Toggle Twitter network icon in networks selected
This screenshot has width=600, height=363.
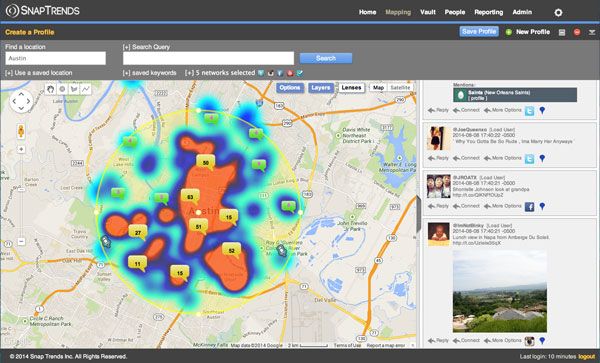[261, 73]
